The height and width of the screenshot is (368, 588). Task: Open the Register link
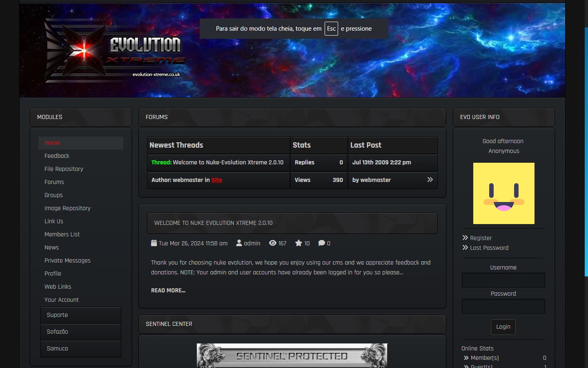tap(481, 238)
